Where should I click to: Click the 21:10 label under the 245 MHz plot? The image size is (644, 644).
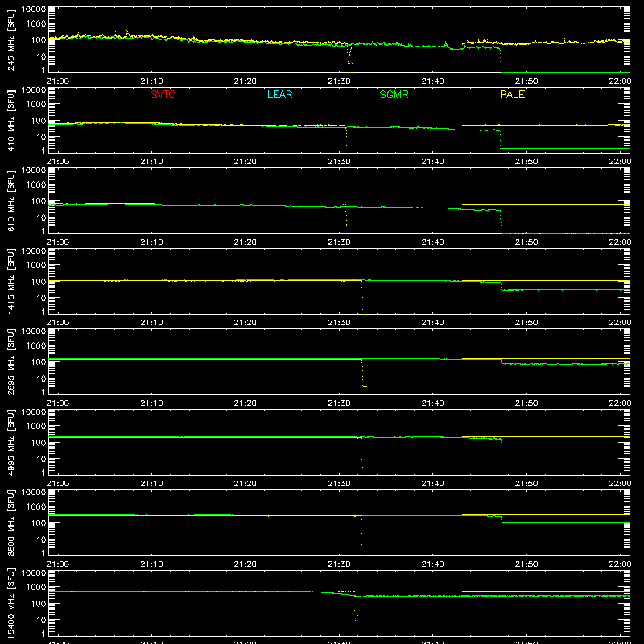(x=151, y=81)
